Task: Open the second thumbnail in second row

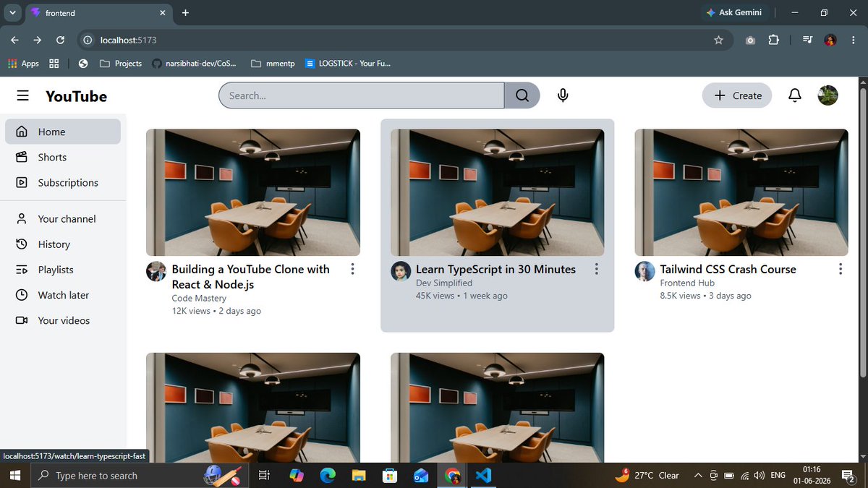Action: (498, 408)
